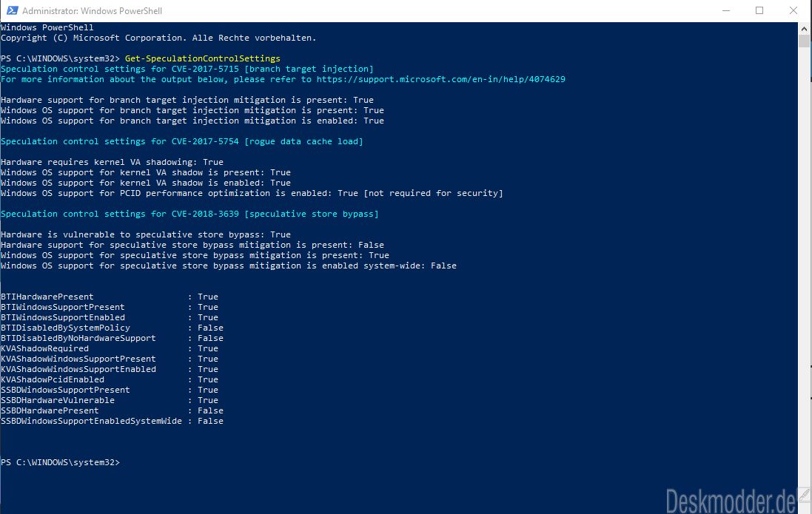The image size is (812, 514).
Task: Click the CVE-2017-5754 rogue data cache load heading
Action: [182, 141]
